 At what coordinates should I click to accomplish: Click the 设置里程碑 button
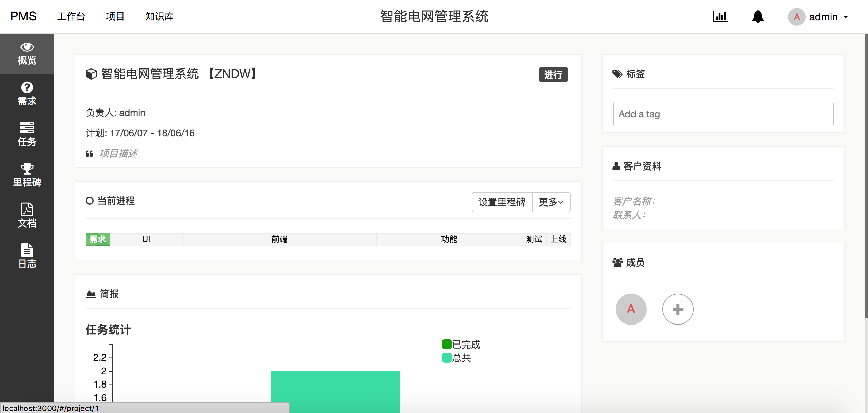pos(502,202)
